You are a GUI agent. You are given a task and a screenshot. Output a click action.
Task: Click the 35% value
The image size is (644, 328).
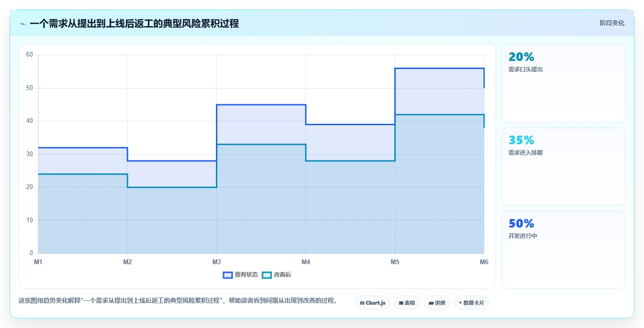click(x=521, y=140)
